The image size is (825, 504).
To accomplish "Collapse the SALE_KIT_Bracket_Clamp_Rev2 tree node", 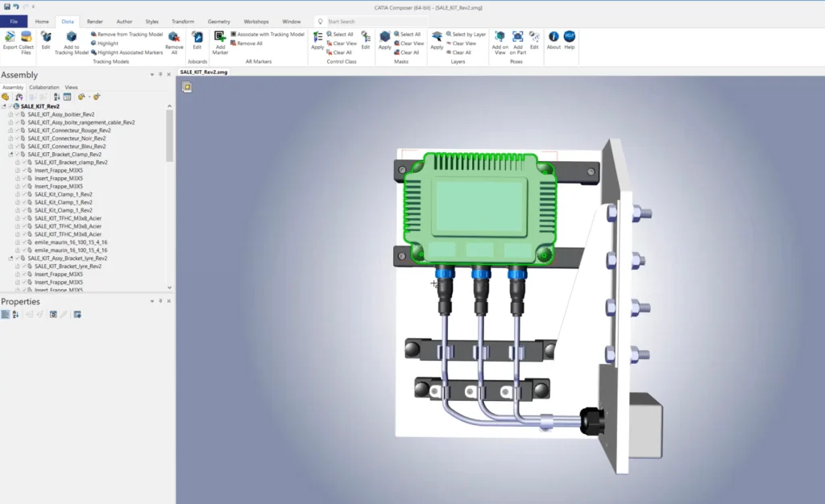I will [10, 155].
